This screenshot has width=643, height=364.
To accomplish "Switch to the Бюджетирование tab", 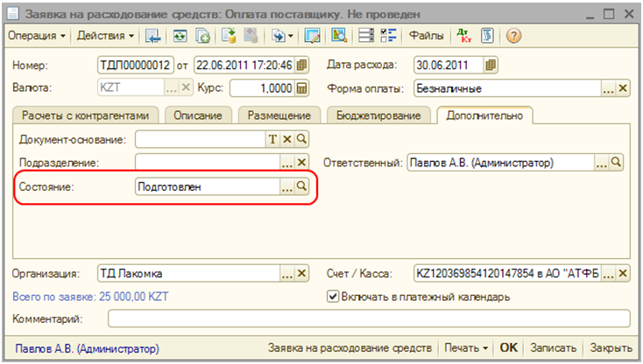I will (x=378, y=115).
